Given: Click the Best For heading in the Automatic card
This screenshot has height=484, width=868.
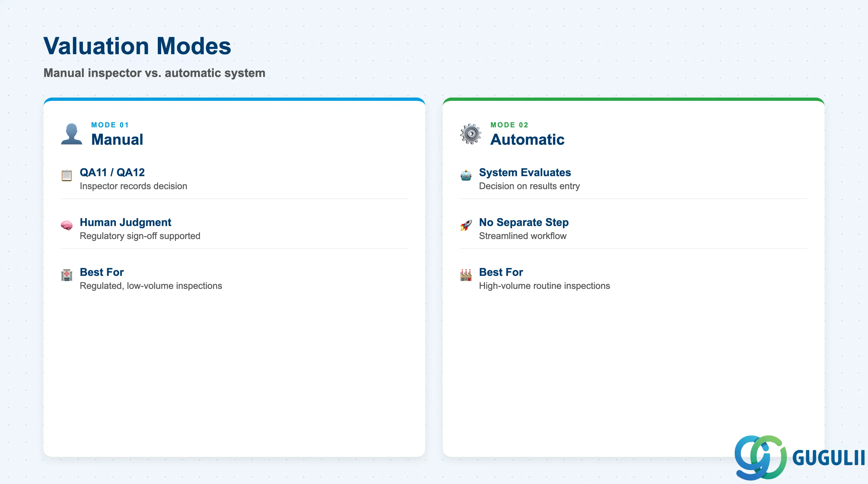Looking at the screenshot, I should coord(501,272).
